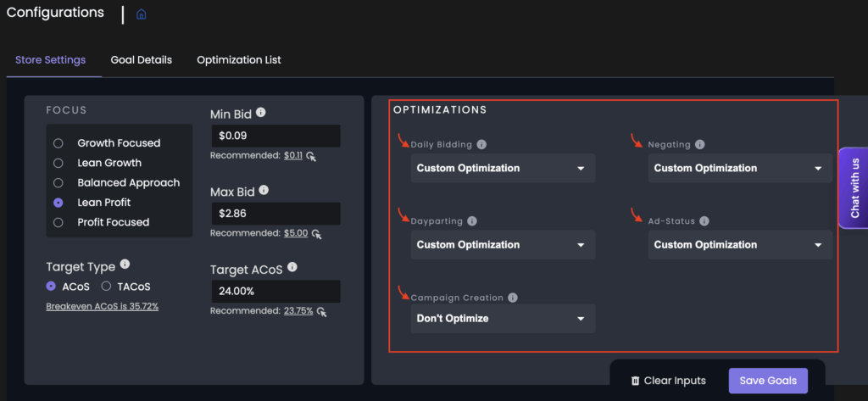This screenshot has width=868, height=401.
Task: Select the Growth Focused radio option
Action: click(x=58, y=143)
